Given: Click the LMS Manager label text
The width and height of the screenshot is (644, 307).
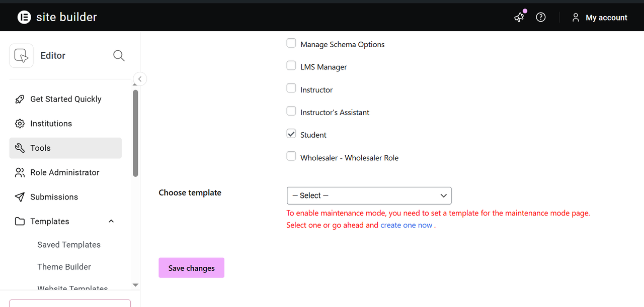Looking at the screenshot, I should coord(324,67).
